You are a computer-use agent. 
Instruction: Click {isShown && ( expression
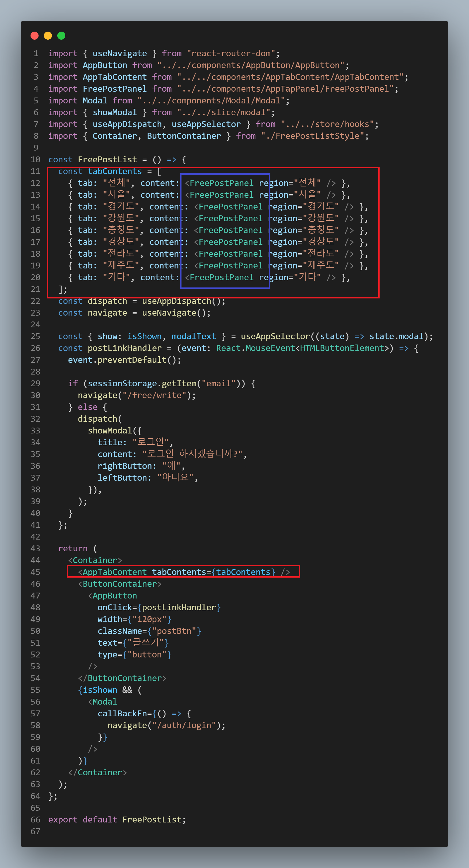pyautogui.click(x=110, y=690)
